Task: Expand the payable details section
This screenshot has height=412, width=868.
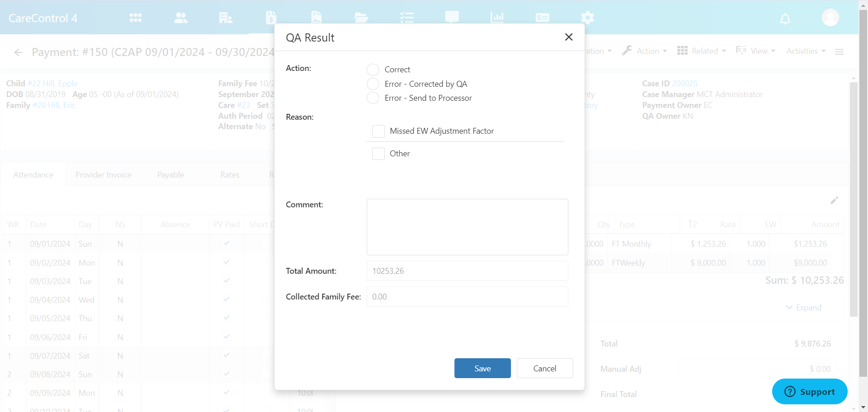Action: click(x=804, y=308)
